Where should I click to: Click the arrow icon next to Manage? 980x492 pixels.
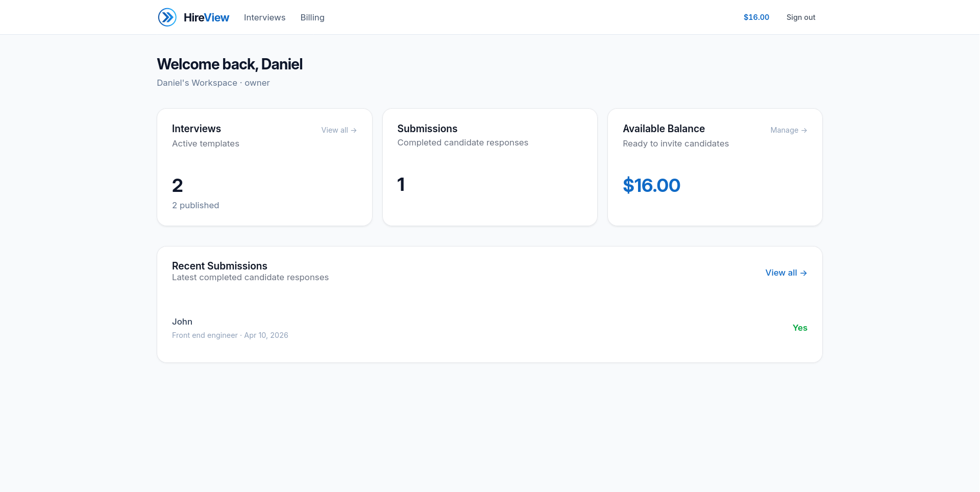804,130
